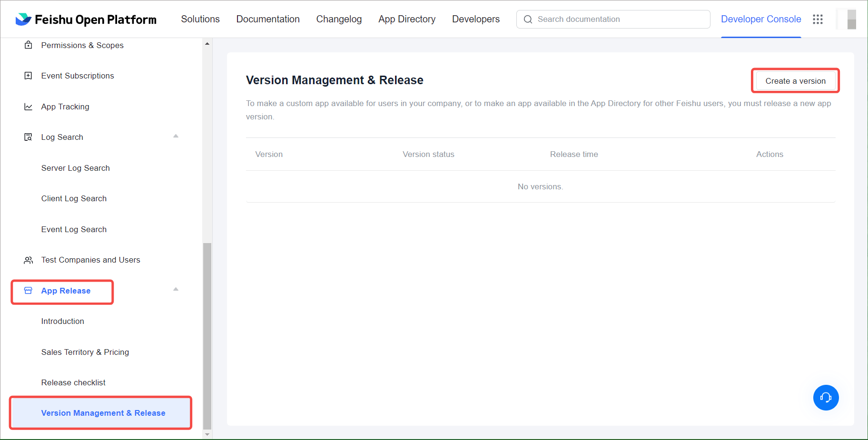Click the Create a version button
The height and width of the screenshot is (440, 868).
795,81
